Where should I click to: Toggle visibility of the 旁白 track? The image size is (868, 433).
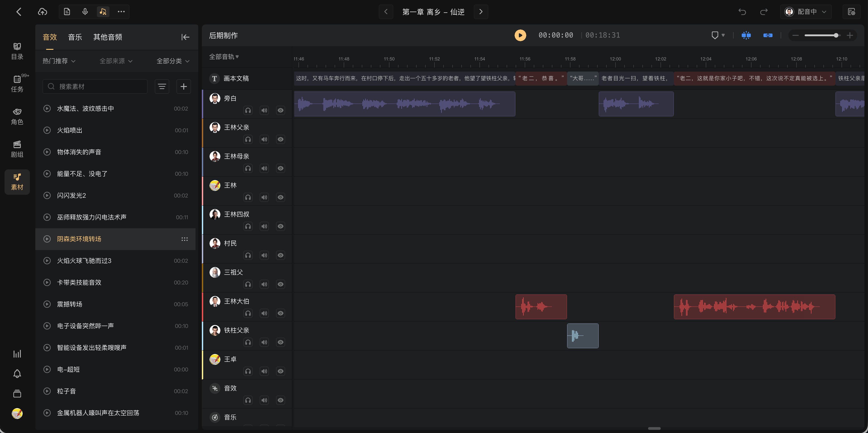coord(280,110)
